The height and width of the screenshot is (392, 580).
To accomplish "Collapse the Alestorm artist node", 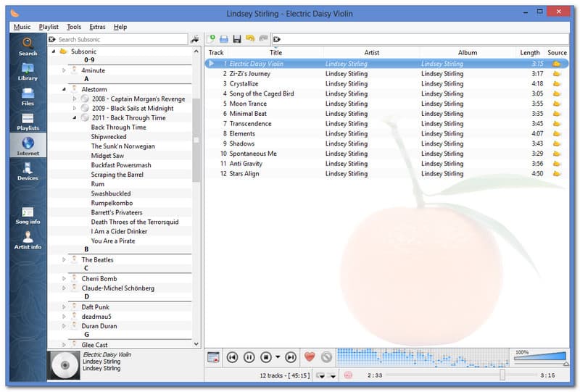I will 64,89.
